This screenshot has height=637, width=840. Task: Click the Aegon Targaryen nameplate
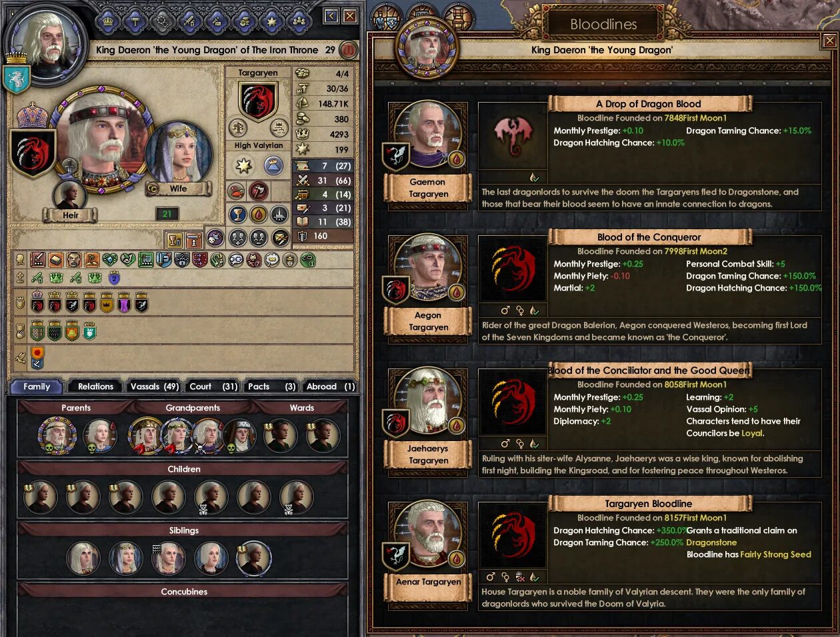point(428,321)
